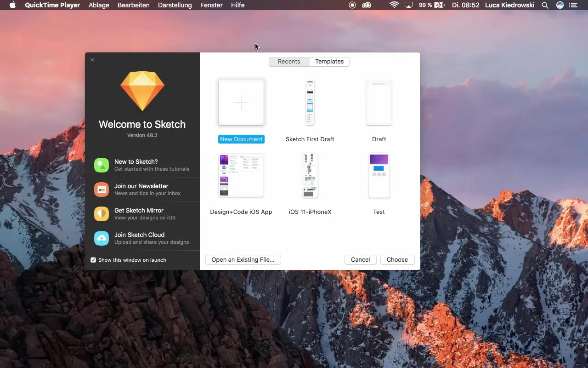Click the battery status icon
This screenshot has height=368, width=588.
[440, 5]
